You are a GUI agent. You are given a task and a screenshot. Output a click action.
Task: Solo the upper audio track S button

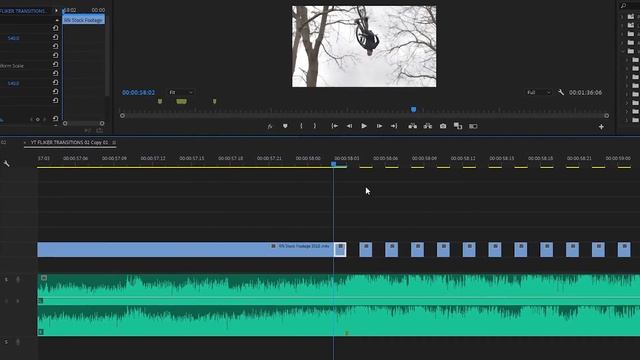click(6, 280)
